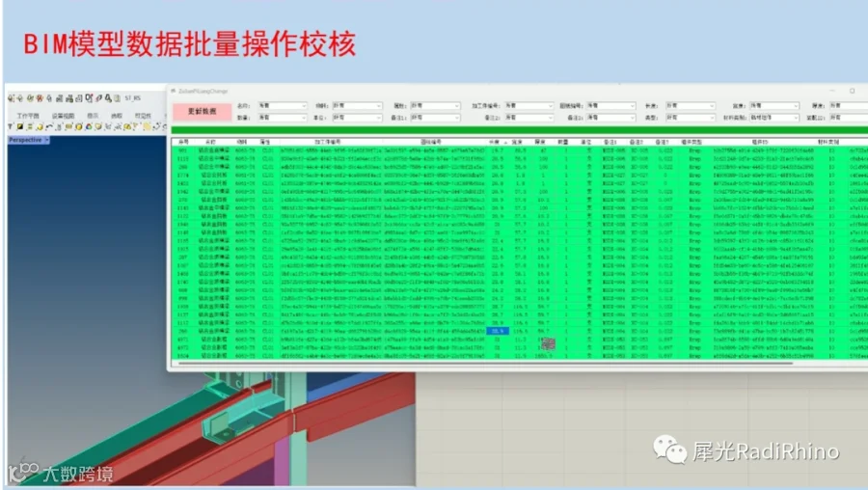Click the first zoom magnifier icon in Rhino toolbar
This screenshot has height=490, width=868.
11,98
